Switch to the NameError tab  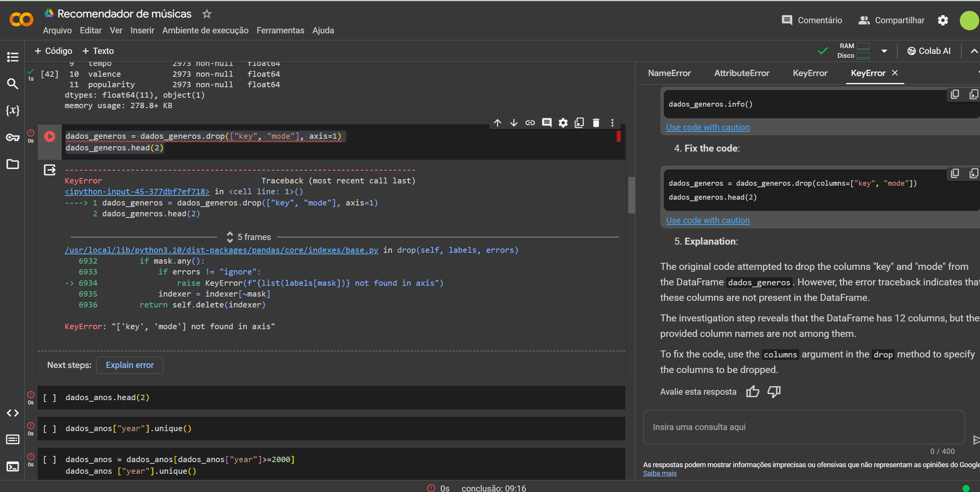669,73
